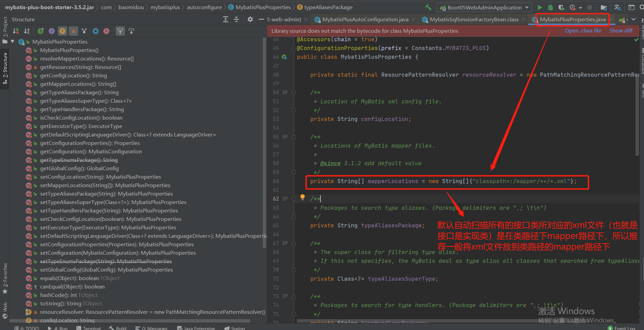Screen dimensions: 644x330
Task: Collapse all nodes in Structure panel
Action: (236, 20)
